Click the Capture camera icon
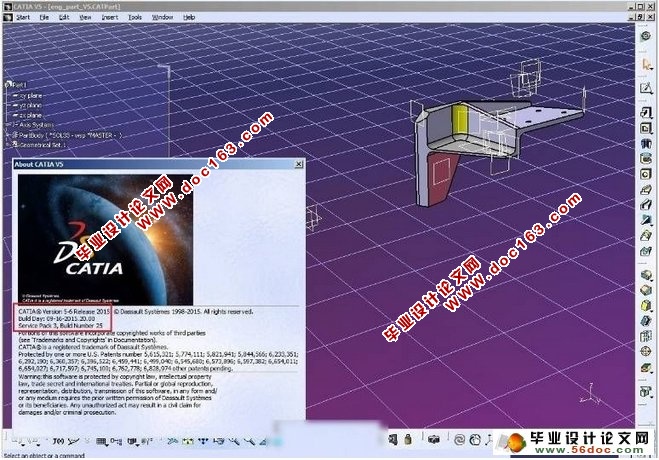The width and height of the screenshot is (659, 460). [434, 440]
